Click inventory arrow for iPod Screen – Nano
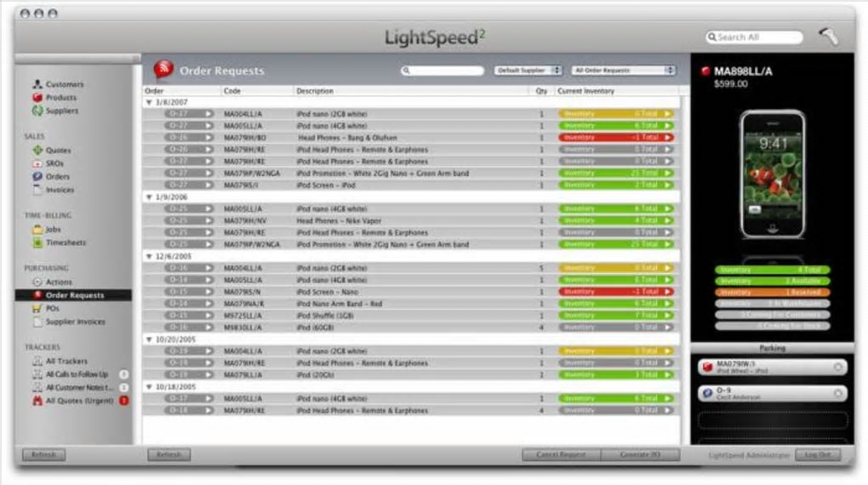The width and height of the screenshot is (868, 485). pos(668,292)
